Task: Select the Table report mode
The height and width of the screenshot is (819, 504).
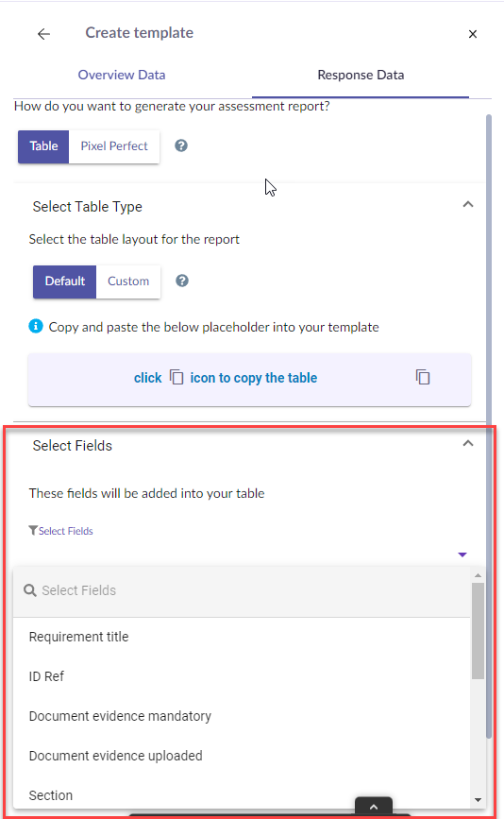Action: [x=43, y=146]
